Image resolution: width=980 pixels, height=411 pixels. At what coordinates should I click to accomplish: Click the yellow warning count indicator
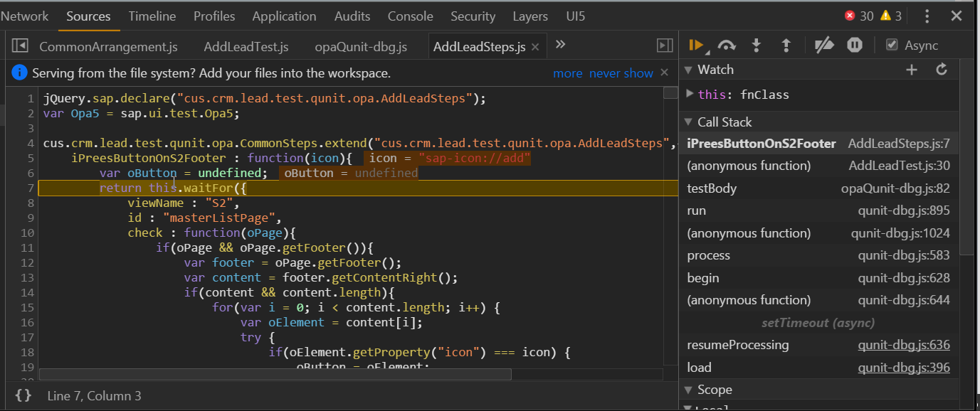tap(891, 16)
